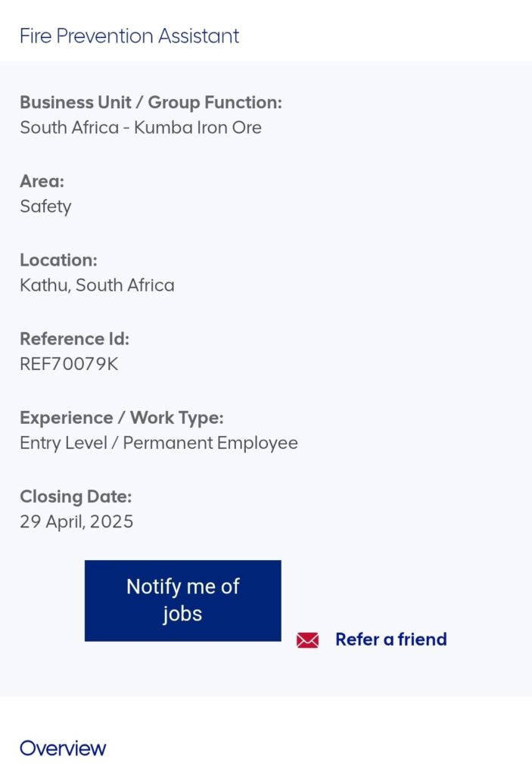The image size is (532, 775).
Task: Click the Kumba Iron Ore text
Action: (x=198, y=127)
